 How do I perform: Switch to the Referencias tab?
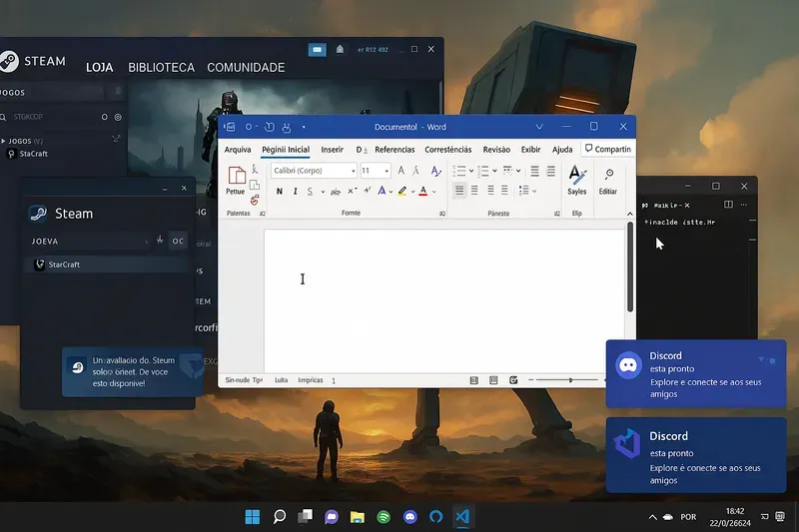395,149
